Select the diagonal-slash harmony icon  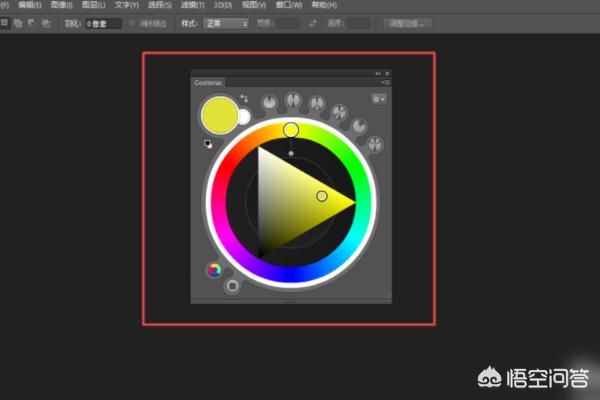pyautogui.click(x=339, y=112)
